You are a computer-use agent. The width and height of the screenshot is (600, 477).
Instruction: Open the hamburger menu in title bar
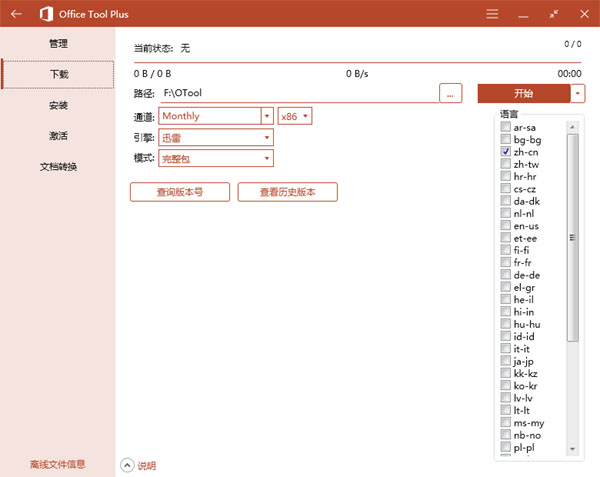(492, 14)
